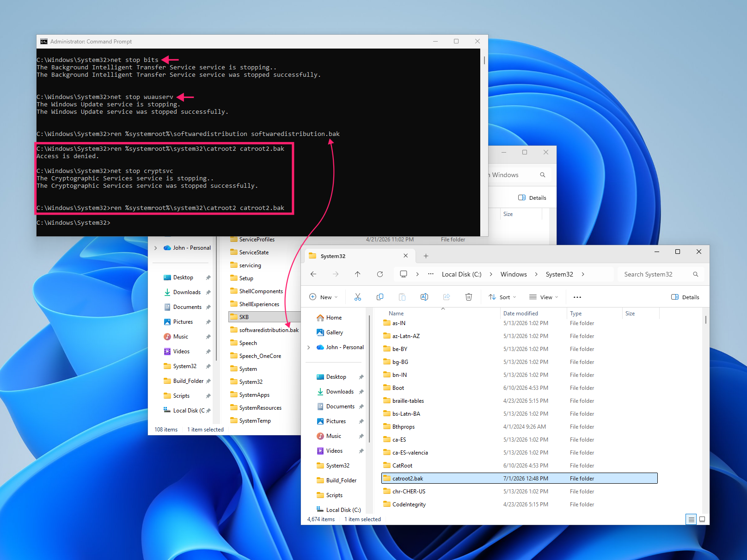
Task: Switch to large thumbnails view icon in status bar
Action: coord(702,519)
